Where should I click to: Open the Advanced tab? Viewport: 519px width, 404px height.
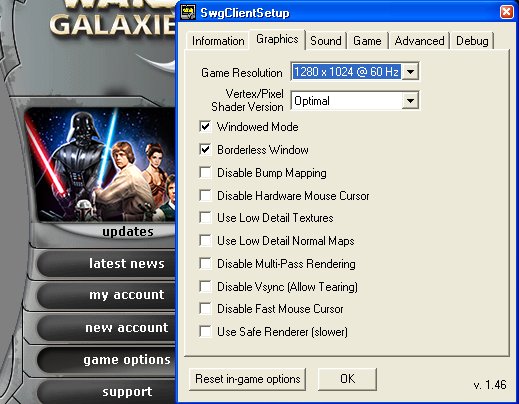tap(419, 41)
